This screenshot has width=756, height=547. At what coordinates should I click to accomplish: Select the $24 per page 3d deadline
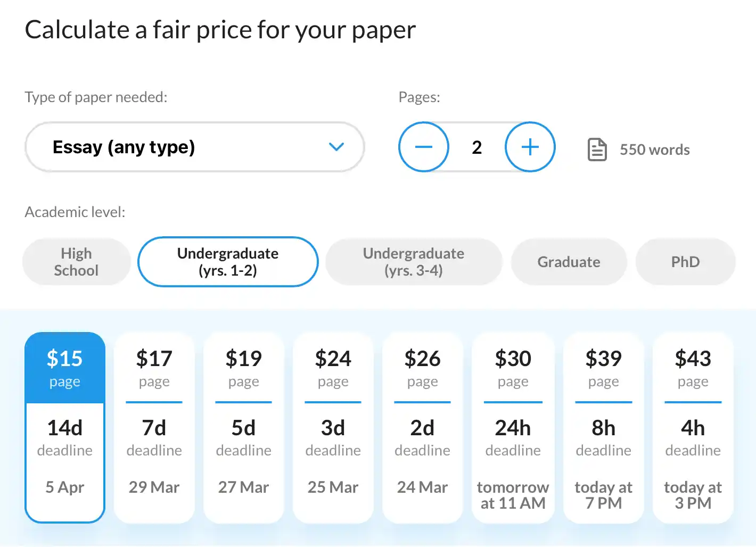[x=333, y=427]
